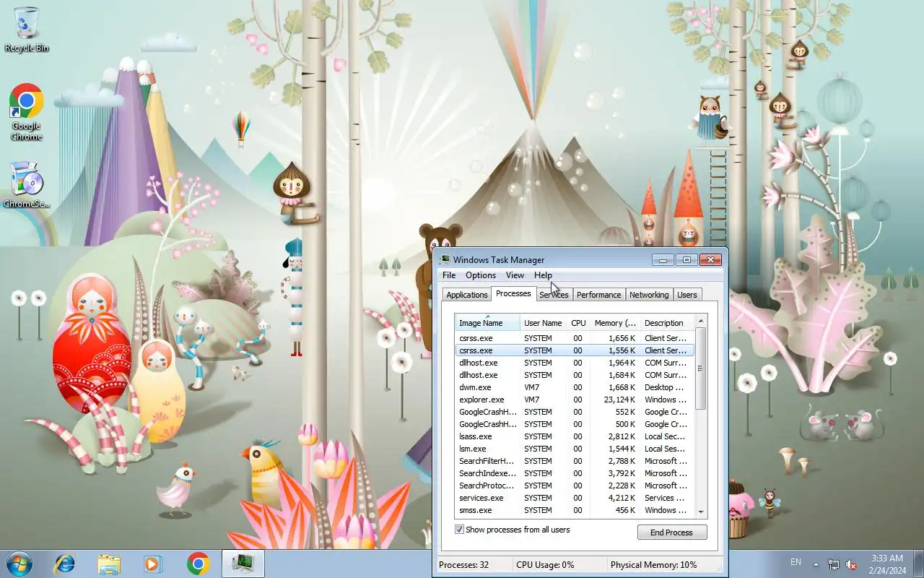This screenshot has height=578, width=924.
Task: Sort processes by Image Name column
Action: [x=487, y=323]
